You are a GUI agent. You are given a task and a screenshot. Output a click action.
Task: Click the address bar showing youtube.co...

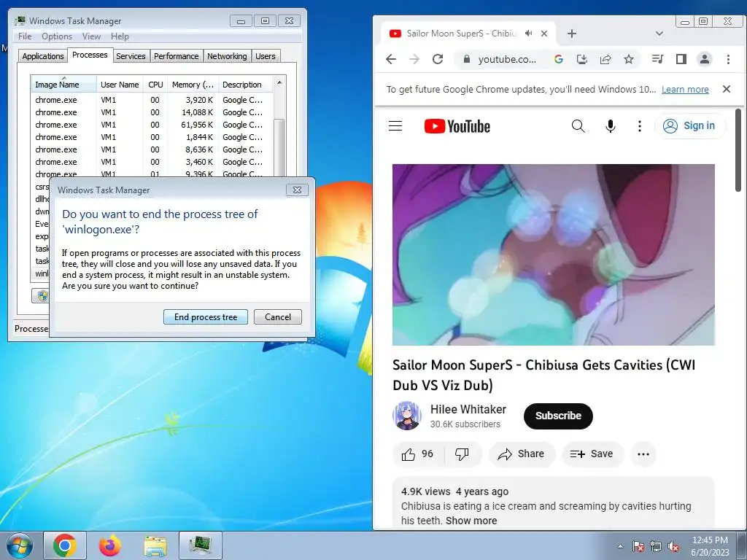[507, 59]
